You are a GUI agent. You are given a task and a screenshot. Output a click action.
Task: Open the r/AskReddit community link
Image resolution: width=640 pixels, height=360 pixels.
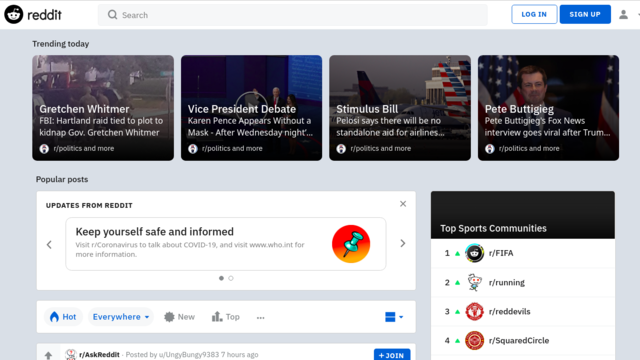tap(99, 355)
